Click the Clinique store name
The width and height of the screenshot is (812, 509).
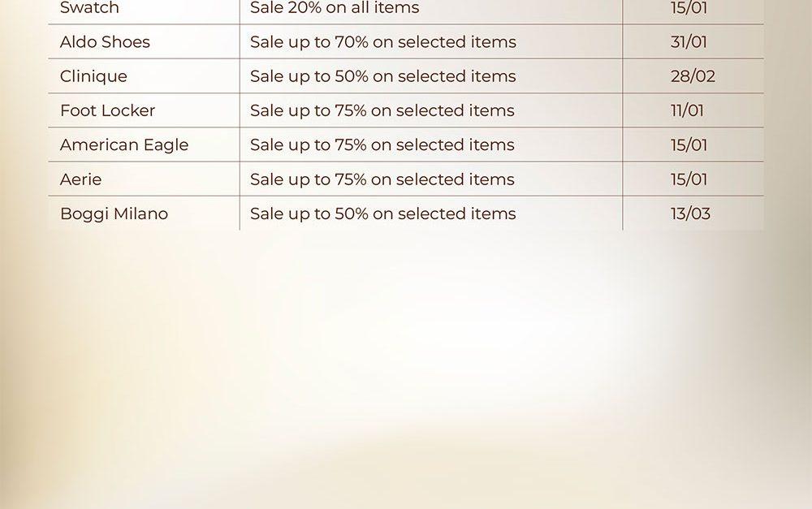(93, 76)
